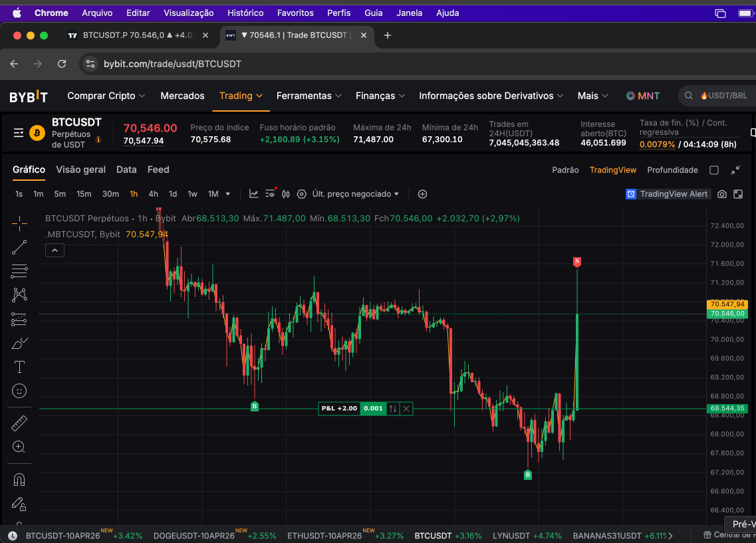Open the emoji icons tool
Image resolution: width=756 pixels, height=543 pixels.
[x=19, y=391]
